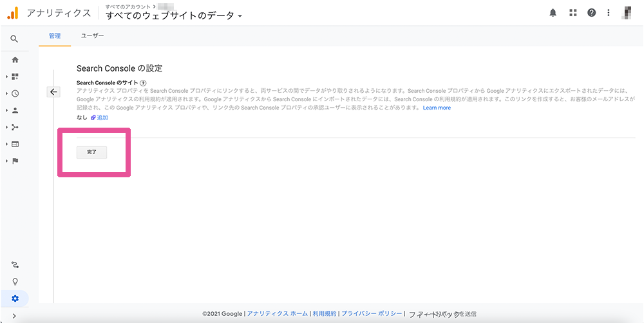Open Realtime clock icon

tap(15, 93)
